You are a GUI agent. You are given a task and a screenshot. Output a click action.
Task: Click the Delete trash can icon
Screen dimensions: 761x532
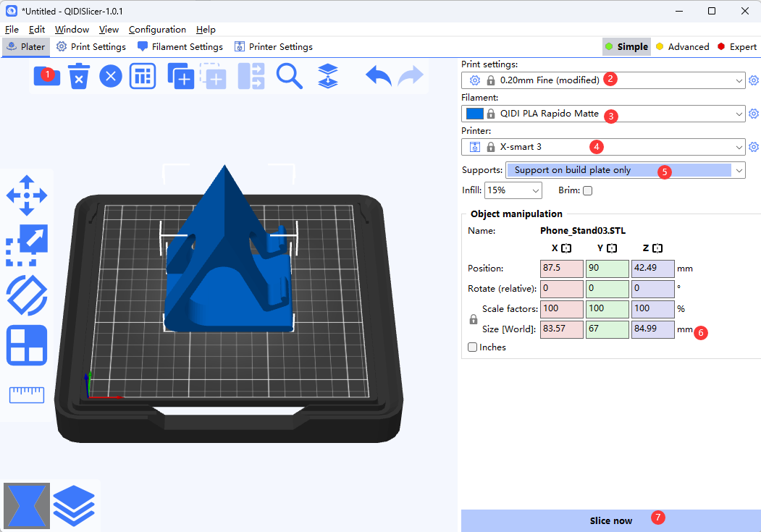(79, 76)
